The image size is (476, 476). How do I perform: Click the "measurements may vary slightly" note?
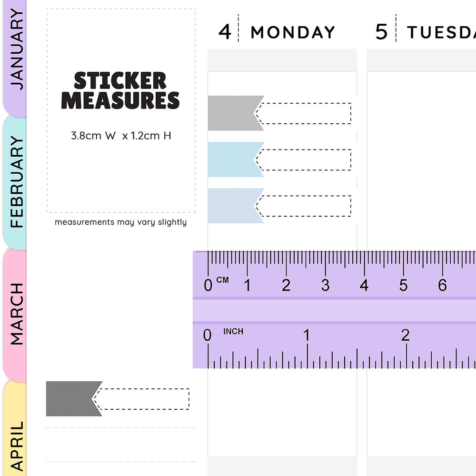coord(121,222)
